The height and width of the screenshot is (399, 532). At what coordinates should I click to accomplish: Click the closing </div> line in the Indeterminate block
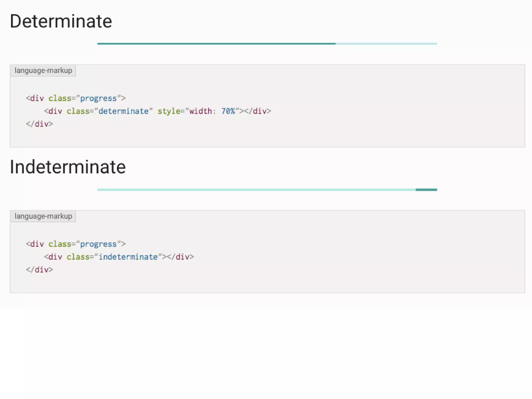(39, 270)
